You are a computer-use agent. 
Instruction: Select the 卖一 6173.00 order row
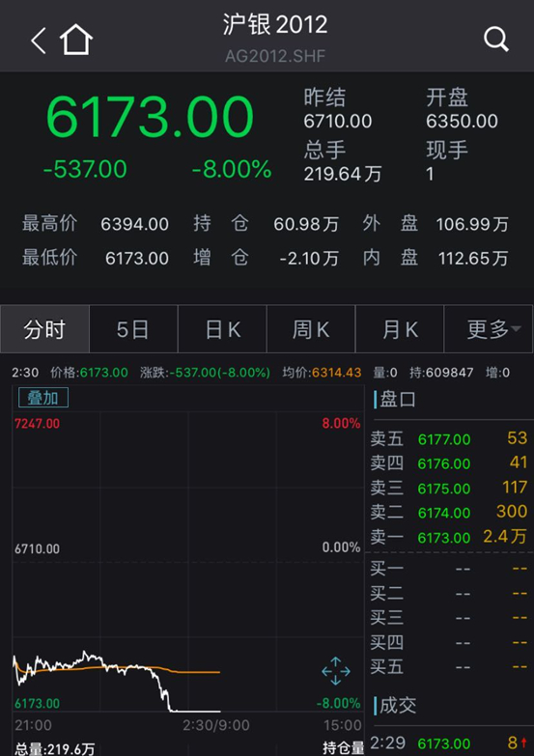click(x=449, y=537)
